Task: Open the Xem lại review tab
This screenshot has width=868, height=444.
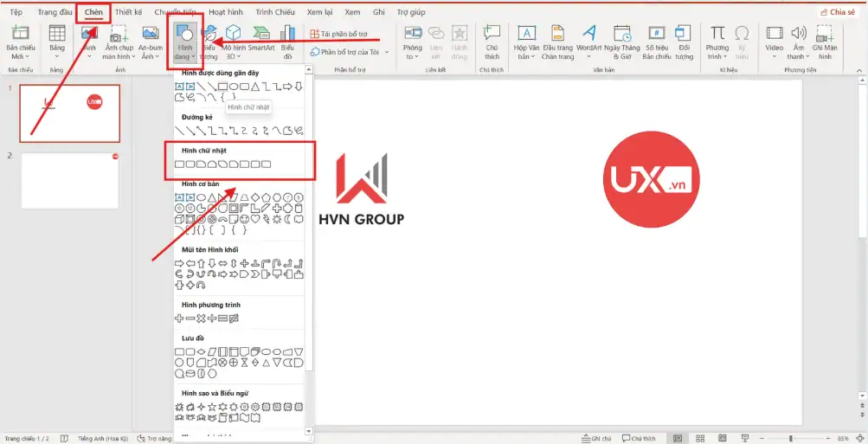Action: 319,12
